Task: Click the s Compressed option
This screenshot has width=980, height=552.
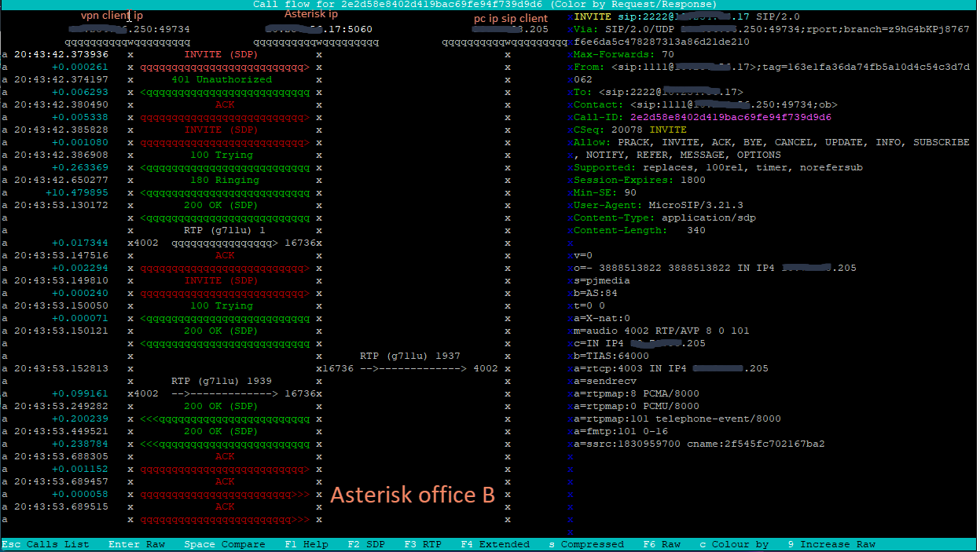Action: coord(585,544)
